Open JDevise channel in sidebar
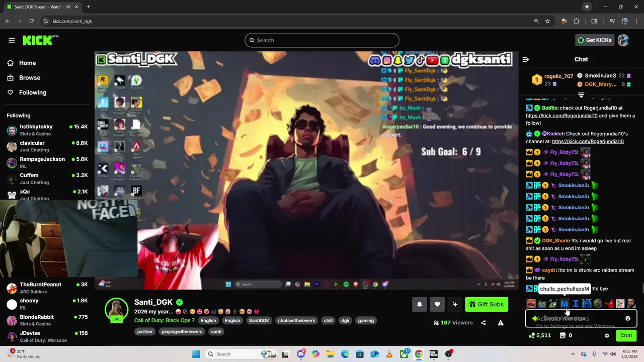The width and height of the screenshot is (644, 362). click(x=47, y=336)
